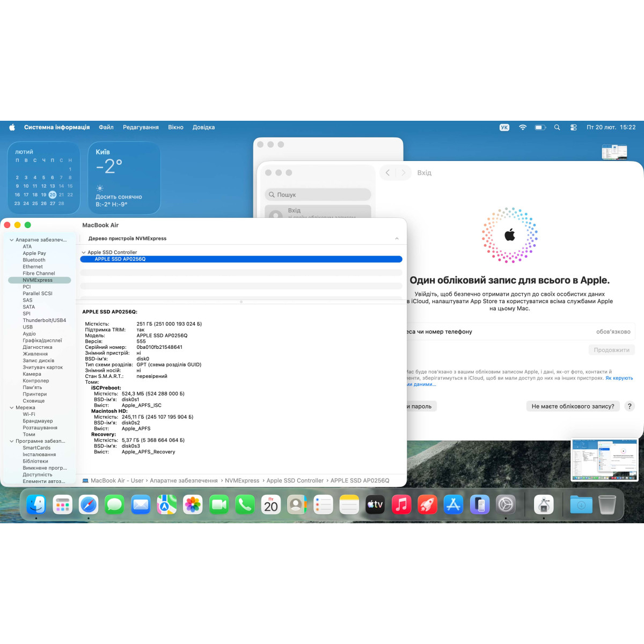
Task: Go back in System Settings
Action: (387, 173)
